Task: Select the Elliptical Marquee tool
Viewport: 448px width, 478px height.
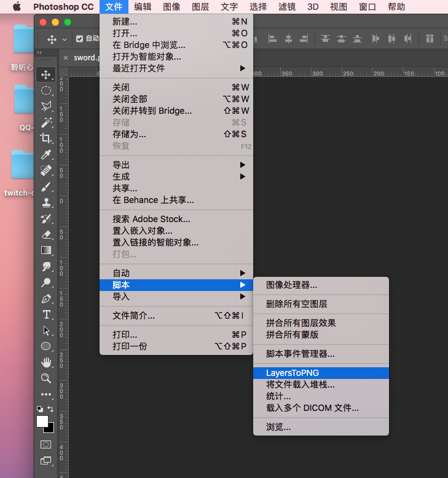Action: 46,90
